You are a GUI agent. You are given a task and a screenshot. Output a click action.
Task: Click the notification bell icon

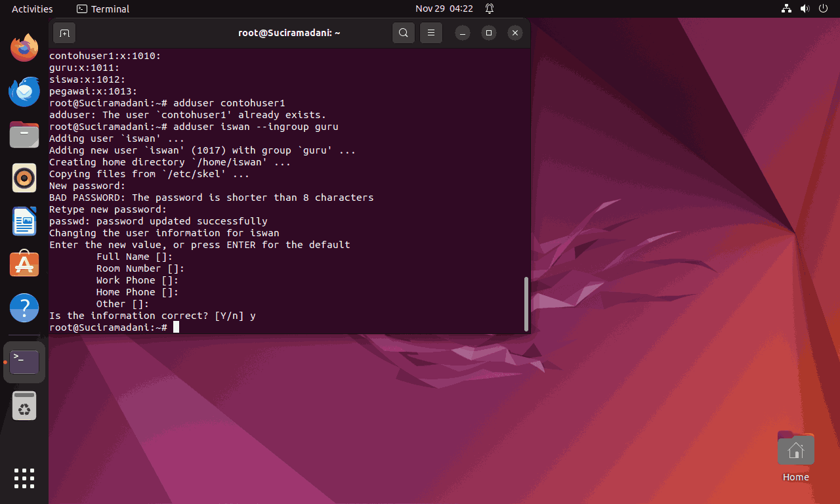pos(490,9)
